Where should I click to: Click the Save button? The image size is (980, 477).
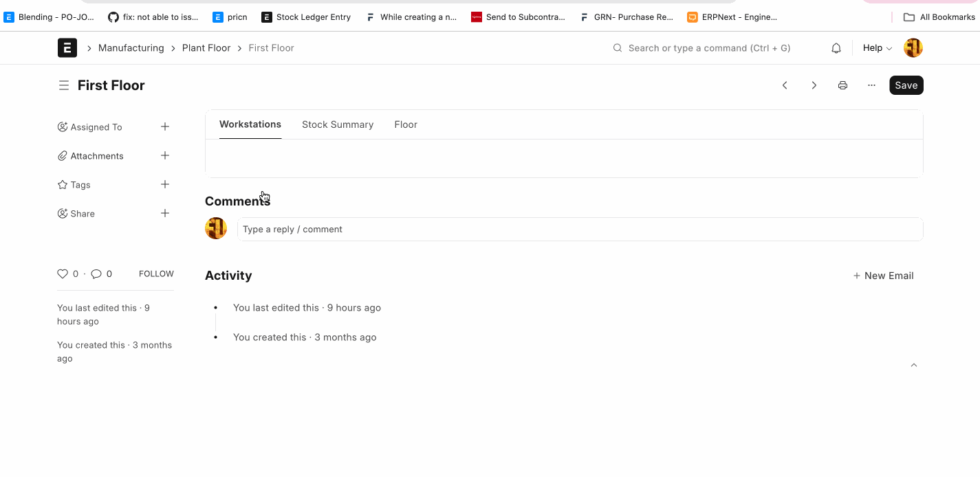906,85
